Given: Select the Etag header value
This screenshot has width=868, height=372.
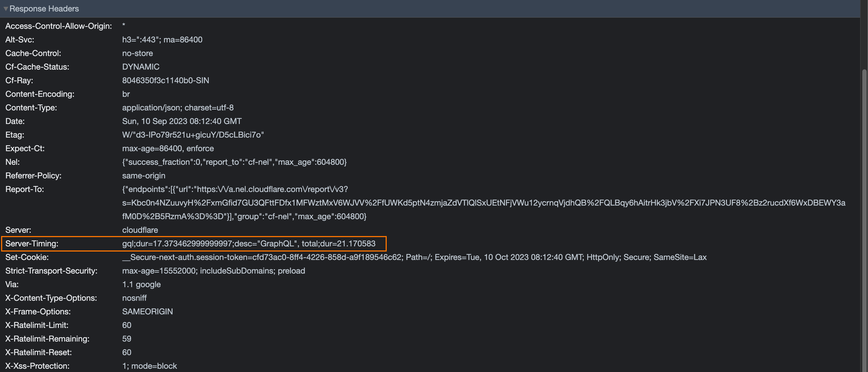Looking at the screenshot, I should point(193,135).
